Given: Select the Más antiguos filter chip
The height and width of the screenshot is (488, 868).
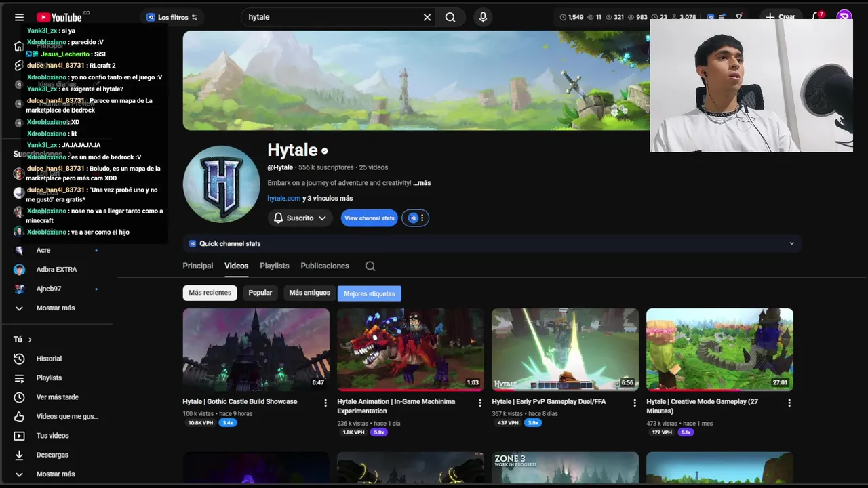Looking at the screenshot, I should click(x=309, y=293).
